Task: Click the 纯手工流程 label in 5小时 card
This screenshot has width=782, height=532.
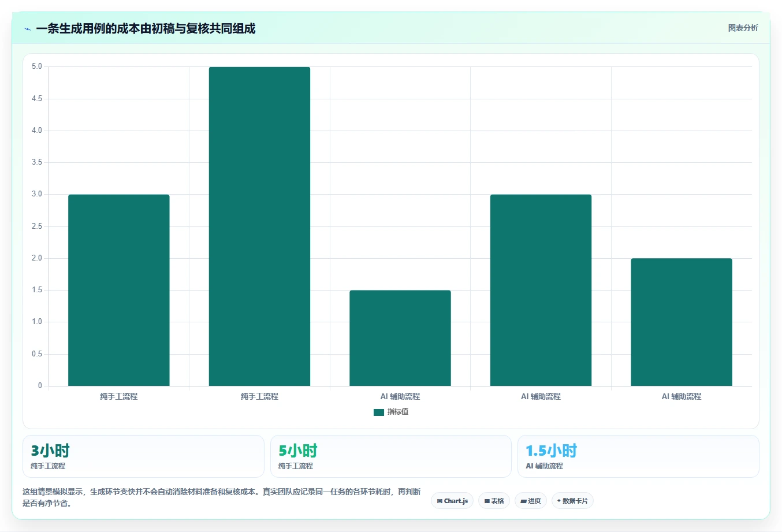Action: [x=296, y=466]
